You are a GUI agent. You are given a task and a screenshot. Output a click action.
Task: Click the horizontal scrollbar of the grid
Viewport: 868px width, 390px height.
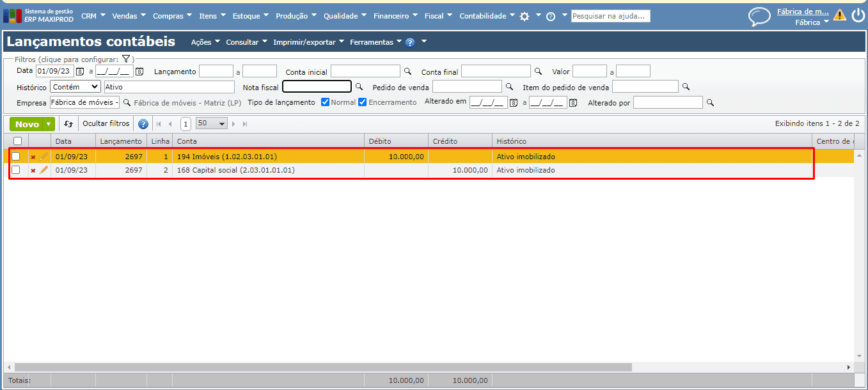pos(323,367)
